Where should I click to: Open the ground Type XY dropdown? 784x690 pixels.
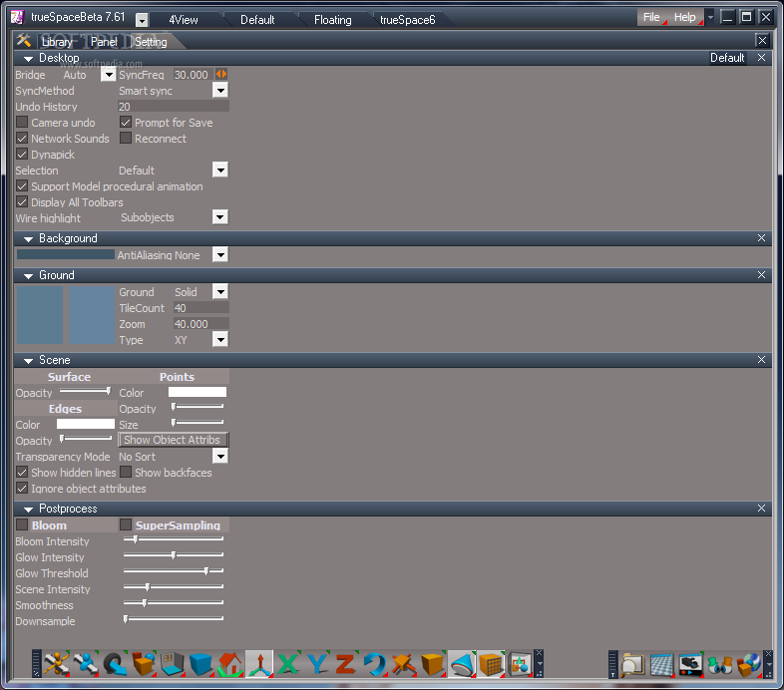click(x=220, y=339)
